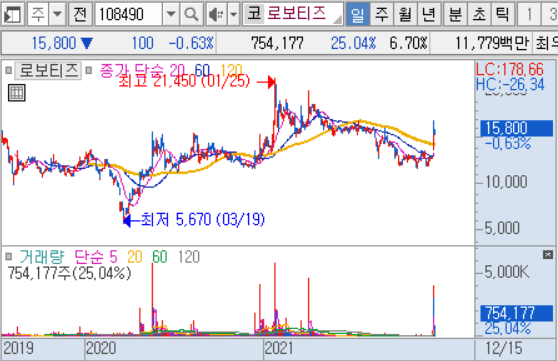Focus the stock code field 108490
Viewport: 558px width, 361px height.
[x=129, y=14]
